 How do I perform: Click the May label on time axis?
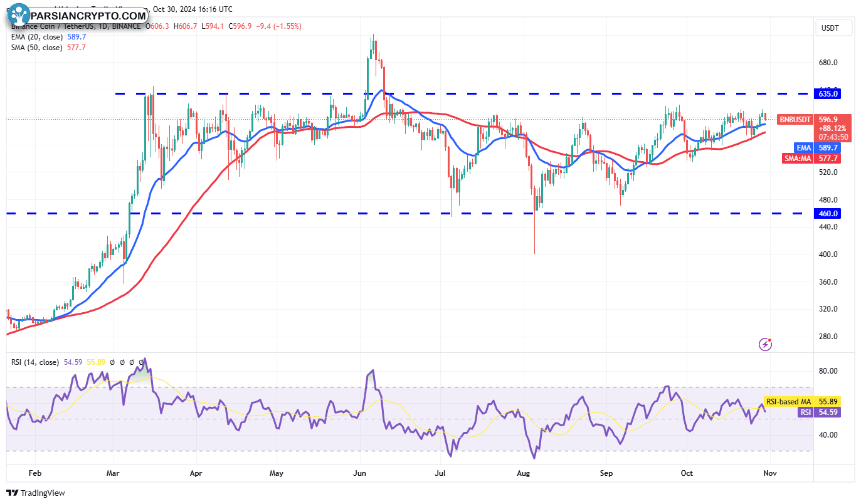point(277,473)
